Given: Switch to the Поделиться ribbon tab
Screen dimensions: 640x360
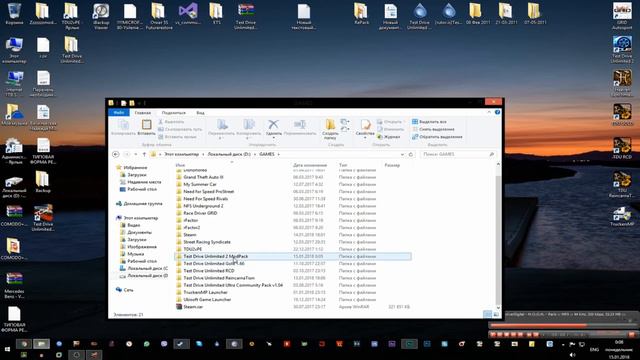Looking at the screenshot, I should point(173,113).
